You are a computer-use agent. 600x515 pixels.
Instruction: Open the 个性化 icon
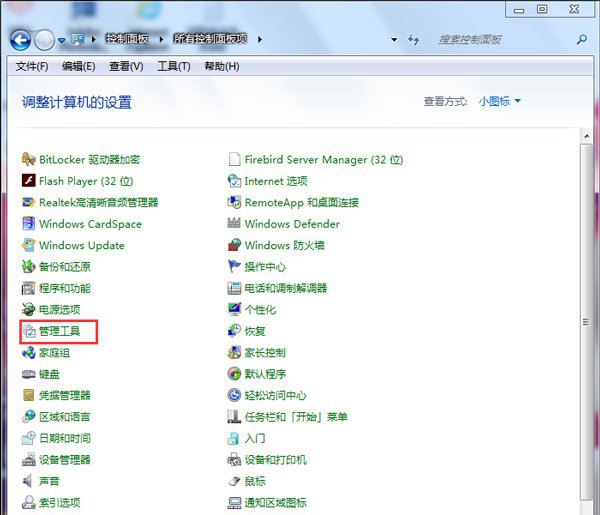pos(234,309)
